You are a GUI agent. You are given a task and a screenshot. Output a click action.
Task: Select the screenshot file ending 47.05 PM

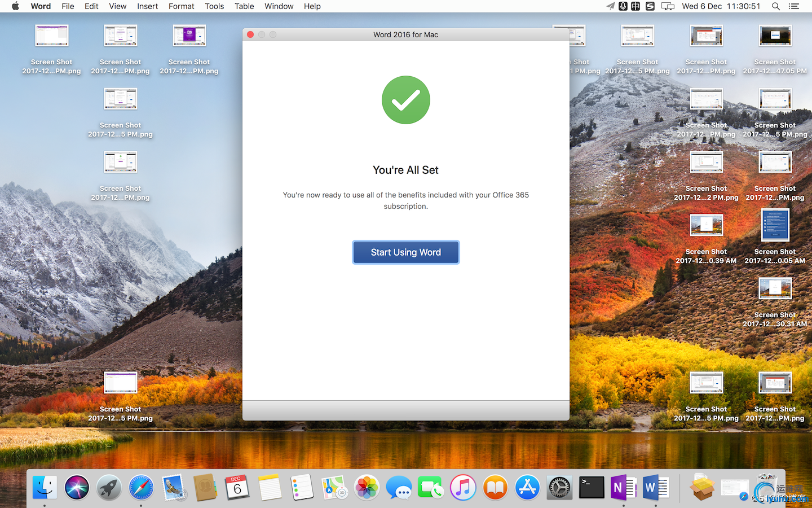[x=775, y=50]
